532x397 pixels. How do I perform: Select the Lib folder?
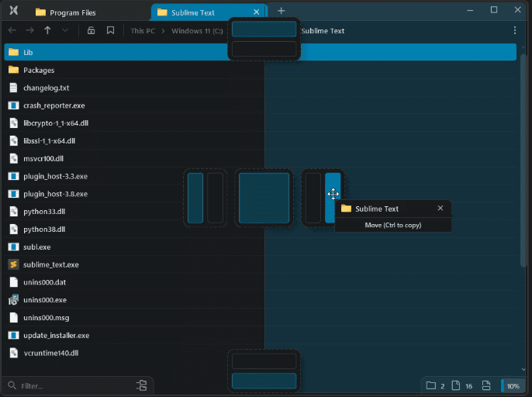click(261, 52)
